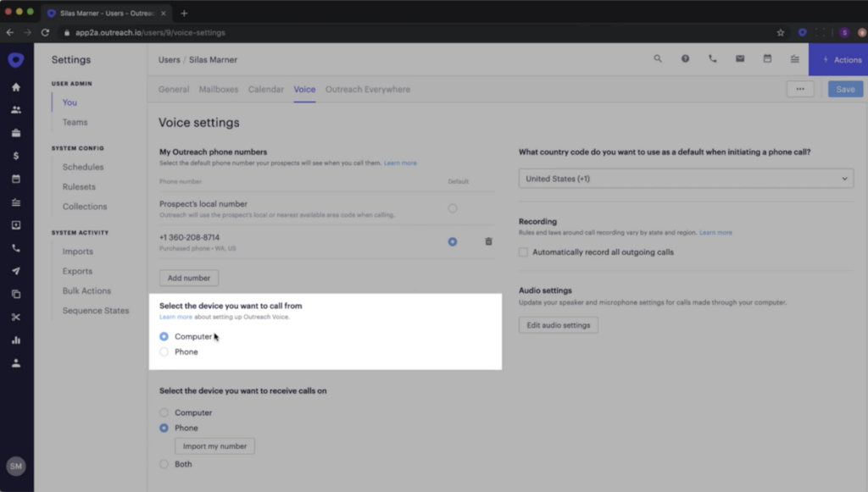Viewport: 868px width, 492px height.
Task: Open the Sequences paper plane icon
Action: pyautogui.click(x=16, y=271)
